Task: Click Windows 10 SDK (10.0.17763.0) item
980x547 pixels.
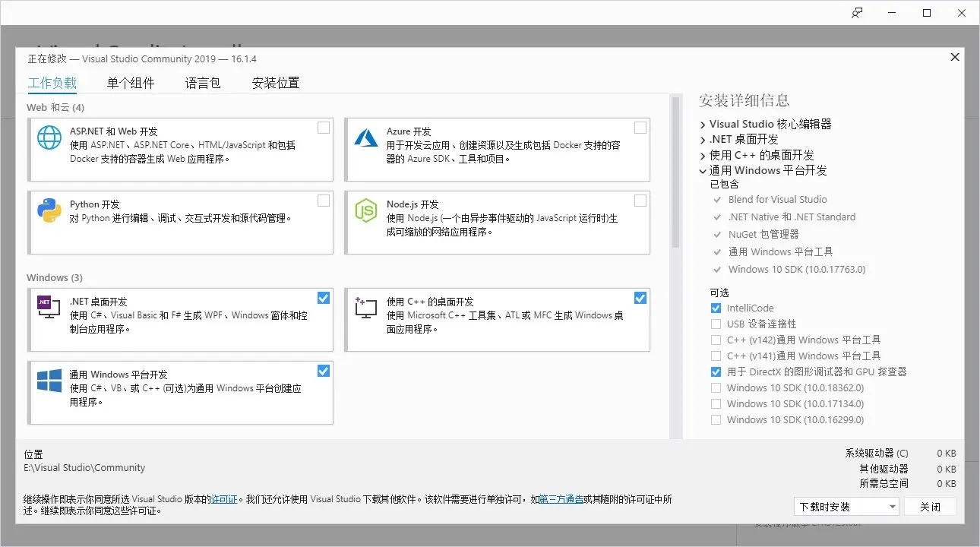Action: click(x=797, y=270)
